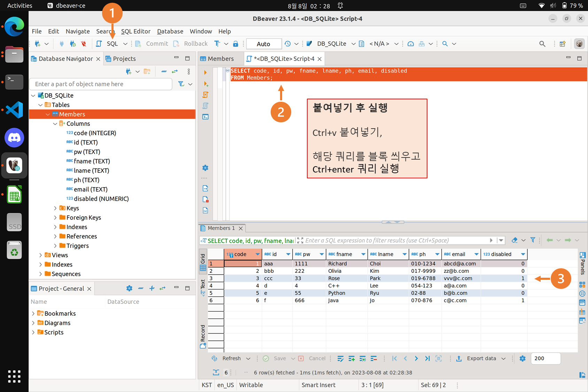This screenshot has height=392, width=588.
Task: Go to next row arrow icon
Action: pos(416,359)
